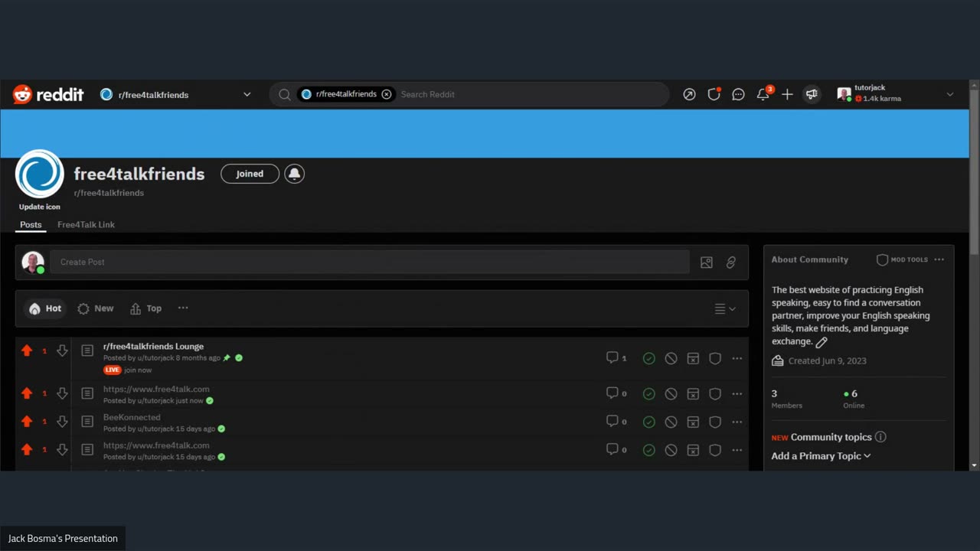980x551 pixels.
Task: Clear the r/free4talkfriends search filter
Action: (387, 94)
